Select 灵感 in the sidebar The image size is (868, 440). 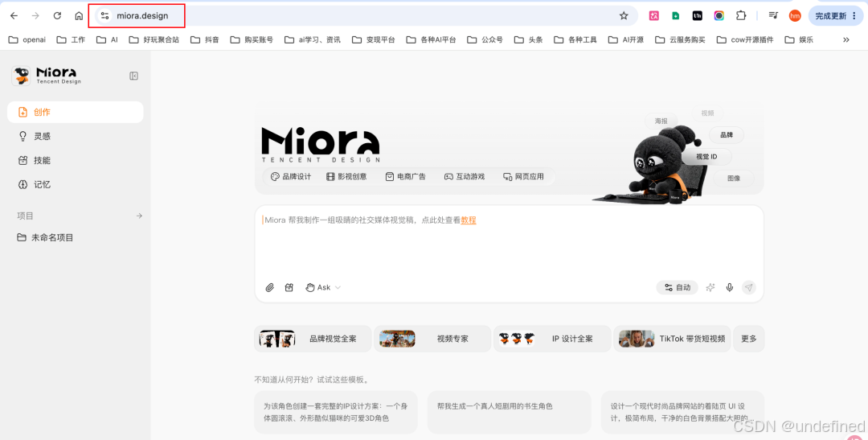click(76, 136)
